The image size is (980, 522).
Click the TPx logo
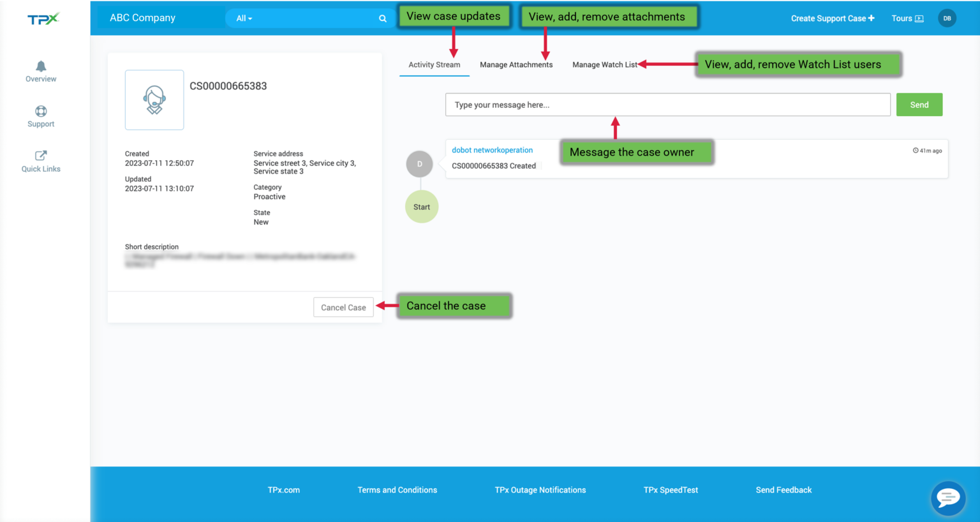[x=43, y=19]
